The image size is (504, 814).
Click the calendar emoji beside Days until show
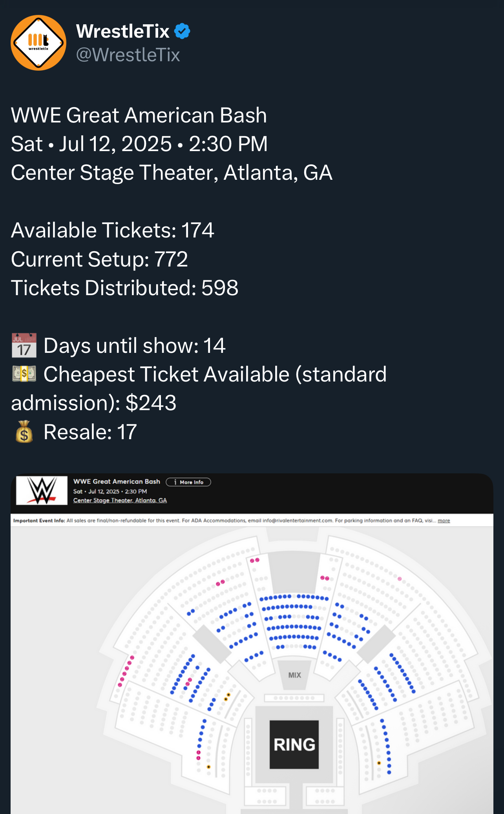click(24, 345)
